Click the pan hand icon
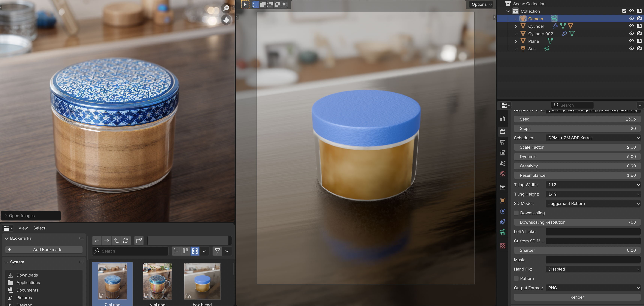This screenshot has height=306, width=644. (x=226, y=19)
